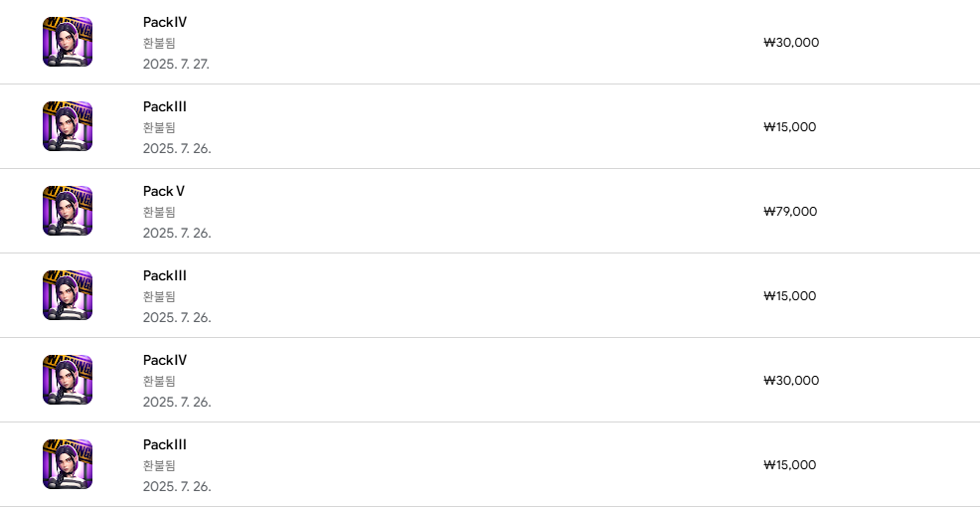Screen dimensions: 980x507
Task: Select the ₩30,000 price of the 7. 27. PackIV
Action: (x=791, y=42)
